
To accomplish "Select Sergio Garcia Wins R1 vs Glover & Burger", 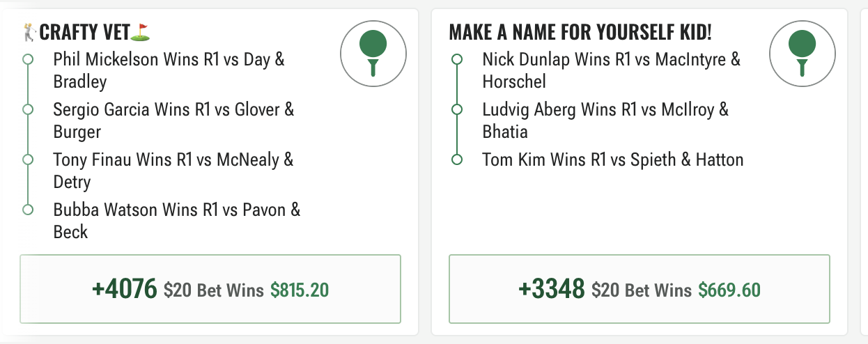I will pyautogui.click(x=174, y=120).
